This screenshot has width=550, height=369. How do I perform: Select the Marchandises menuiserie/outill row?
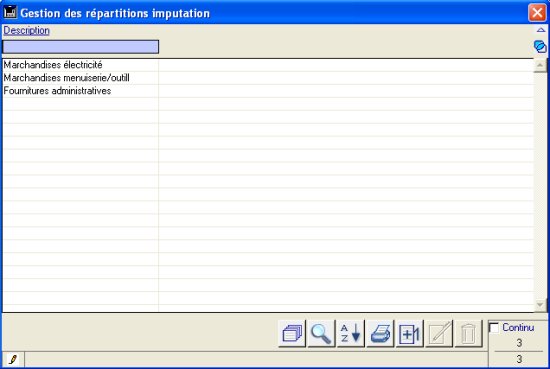coord(268,78)
